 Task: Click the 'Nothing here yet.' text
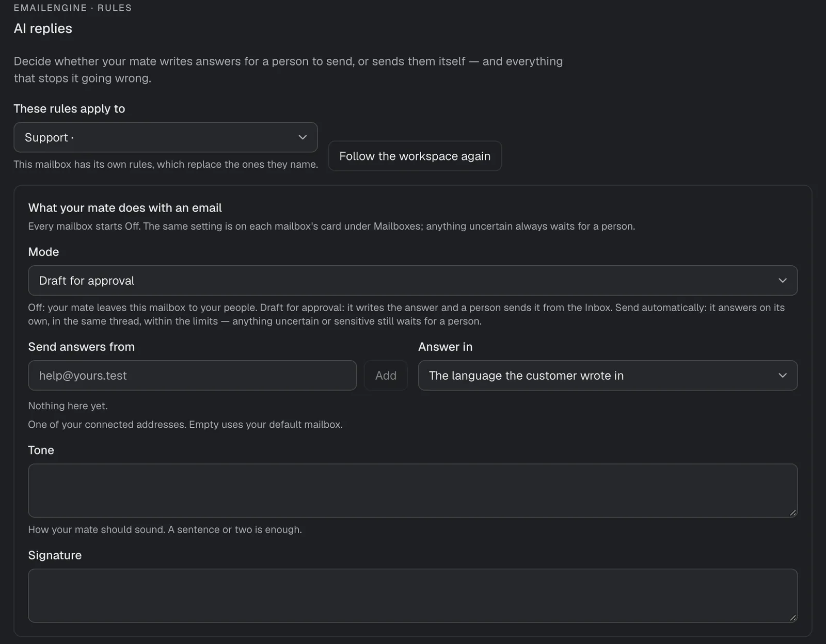68,406
